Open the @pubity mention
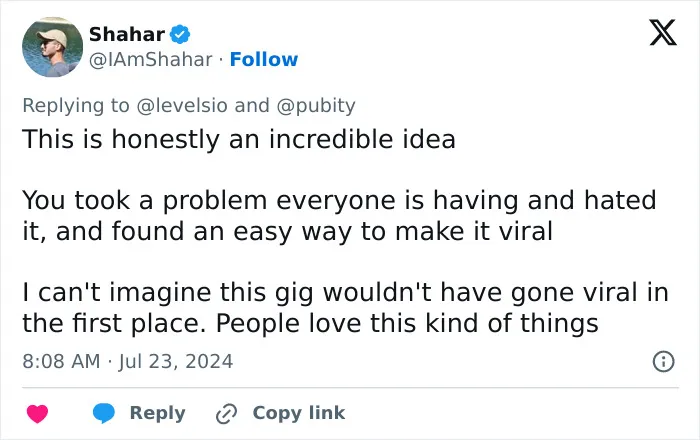700x440 pixels. point(316,106)
